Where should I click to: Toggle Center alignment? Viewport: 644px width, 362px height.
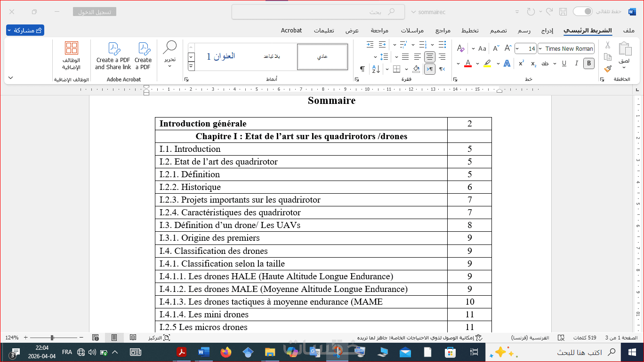pyautogui.click(x=430, y=57)
